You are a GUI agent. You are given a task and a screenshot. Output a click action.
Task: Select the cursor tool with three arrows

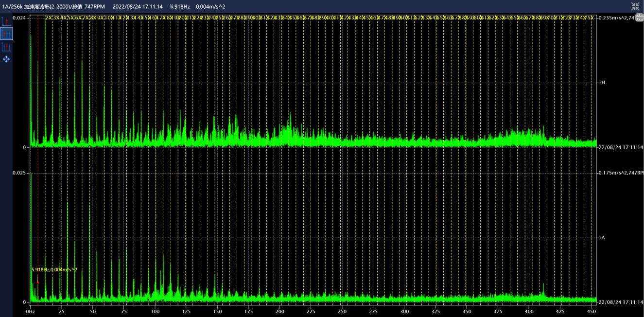coord(6,47)
